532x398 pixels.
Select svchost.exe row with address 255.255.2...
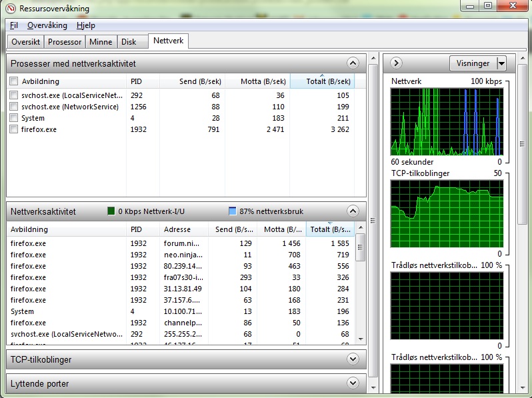(181, 334)
